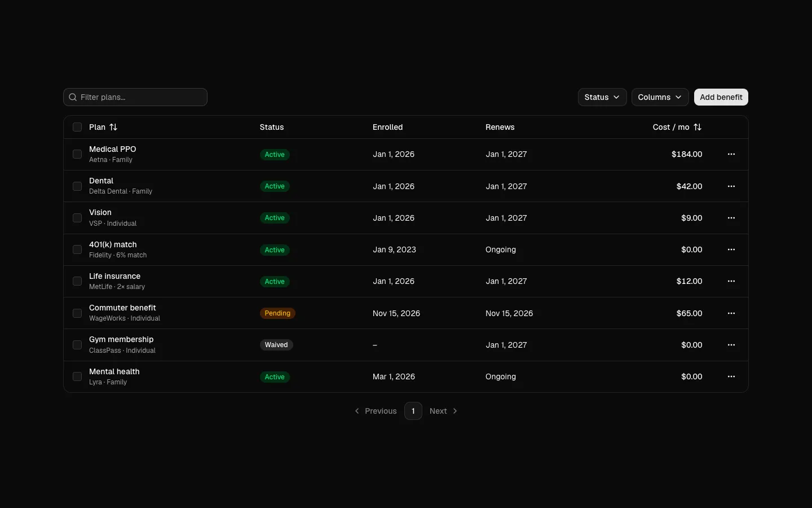Image resolution: width=812 pixels, height=508 pixels.
Task: Sort by the Plan column arrows
Action: pos(113,127)
